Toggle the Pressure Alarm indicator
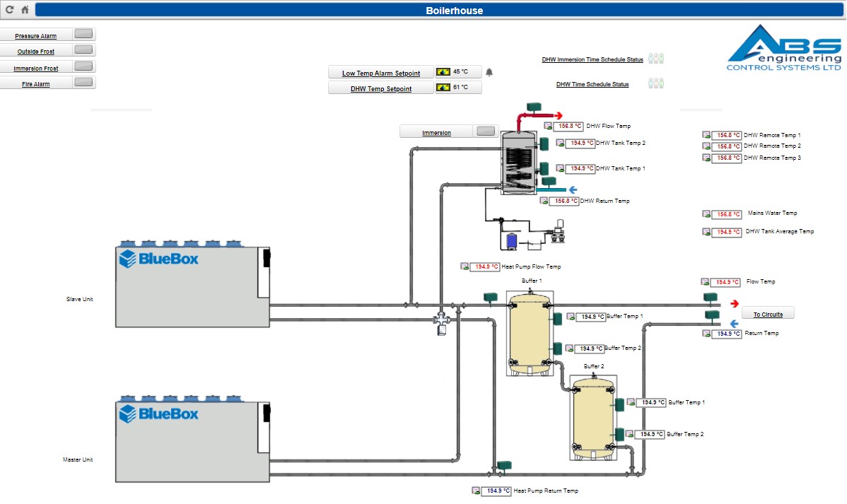This screenshot has height=504, width=847. click(83, 33)
